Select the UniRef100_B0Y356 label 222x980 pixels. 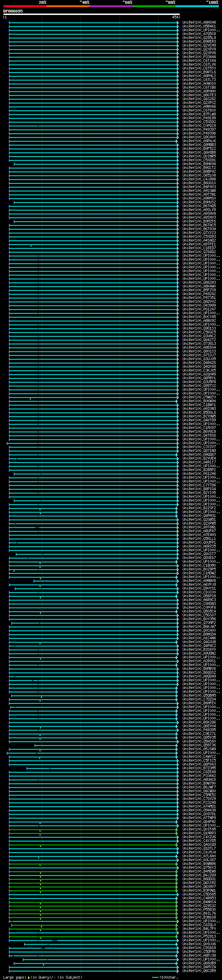click(x=199, y=619)
